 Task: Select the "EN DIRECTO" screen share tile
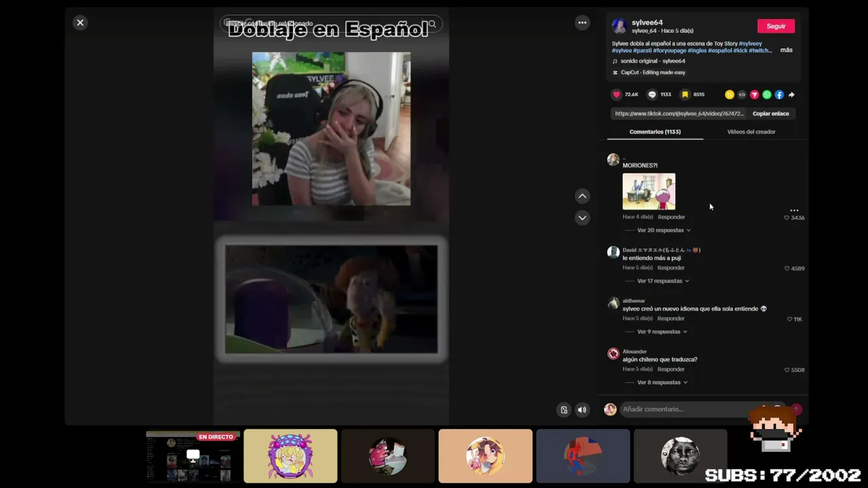click(193, 456)
